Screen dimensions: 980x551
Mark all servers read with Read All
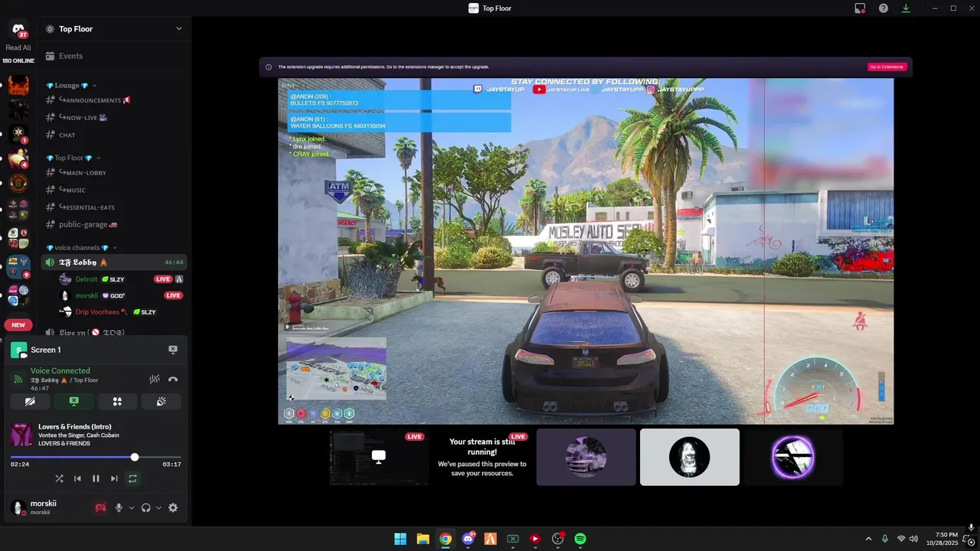click(18, 47)
